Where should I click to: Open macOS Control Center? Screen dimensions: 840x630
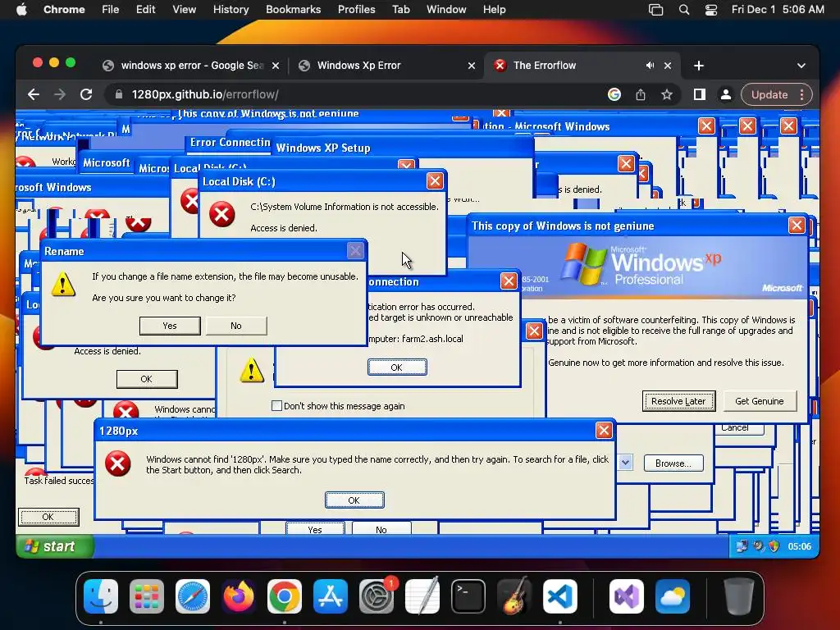point(711,10)
